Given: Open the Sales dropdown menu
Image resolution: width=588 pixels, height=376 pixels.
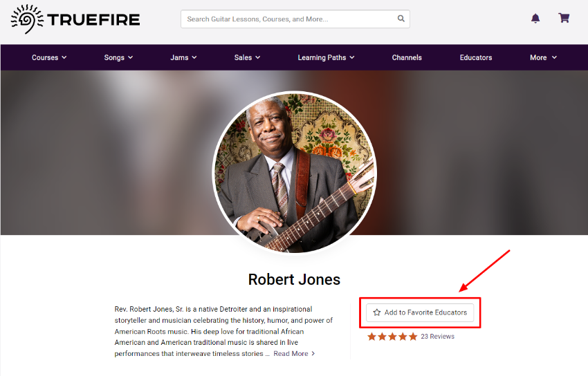Looking at the screenshot, I should [247, 57].
